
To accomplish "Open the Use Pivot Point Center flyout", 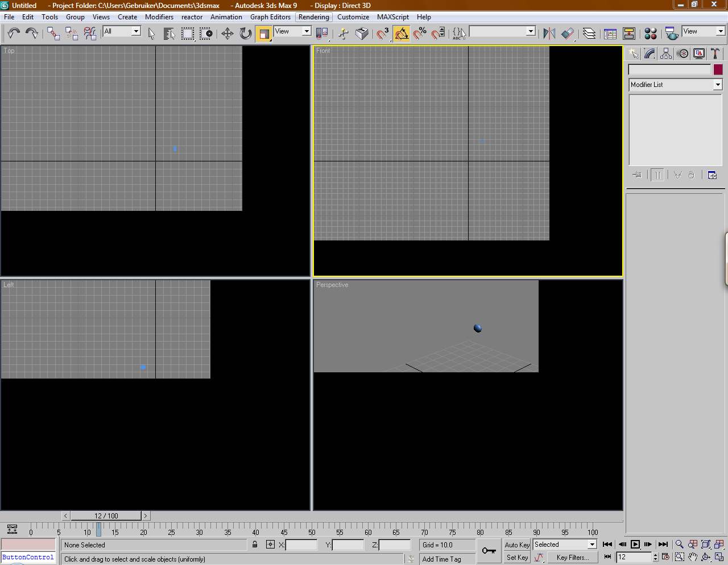I will click(322, 34).
